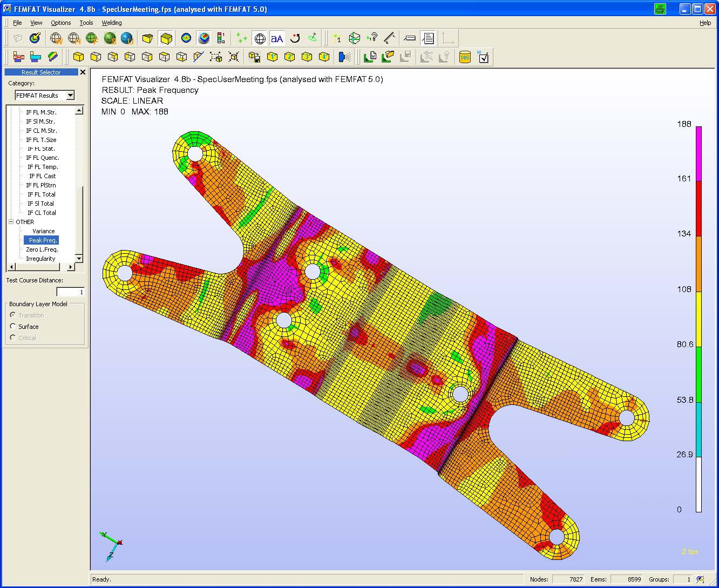This screenshot has height=588, width=719.
Task: Click the Test Course Distance input field
Action: [71, 292]
